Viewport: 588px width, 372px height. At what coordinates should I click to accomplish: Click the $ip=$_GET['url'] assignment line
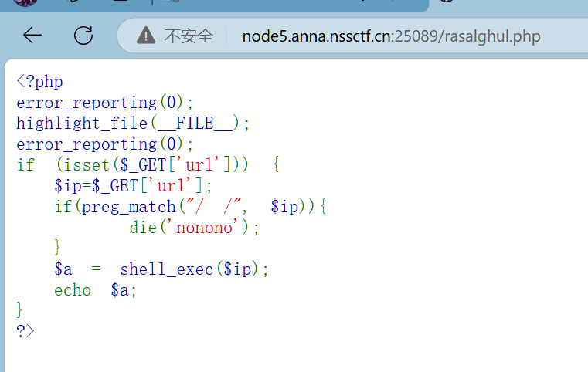[x=132, y=186]
